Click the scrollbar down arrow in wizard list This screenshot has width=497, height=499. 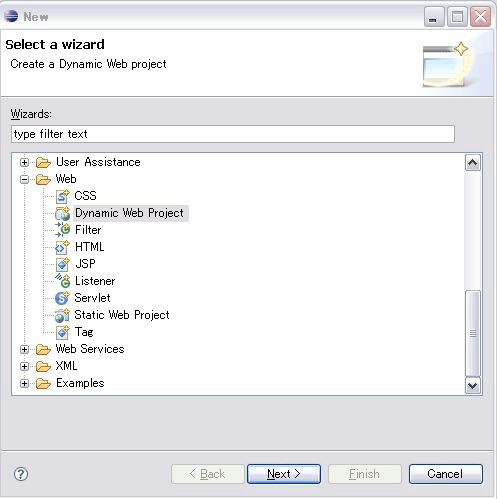[473, 386]
